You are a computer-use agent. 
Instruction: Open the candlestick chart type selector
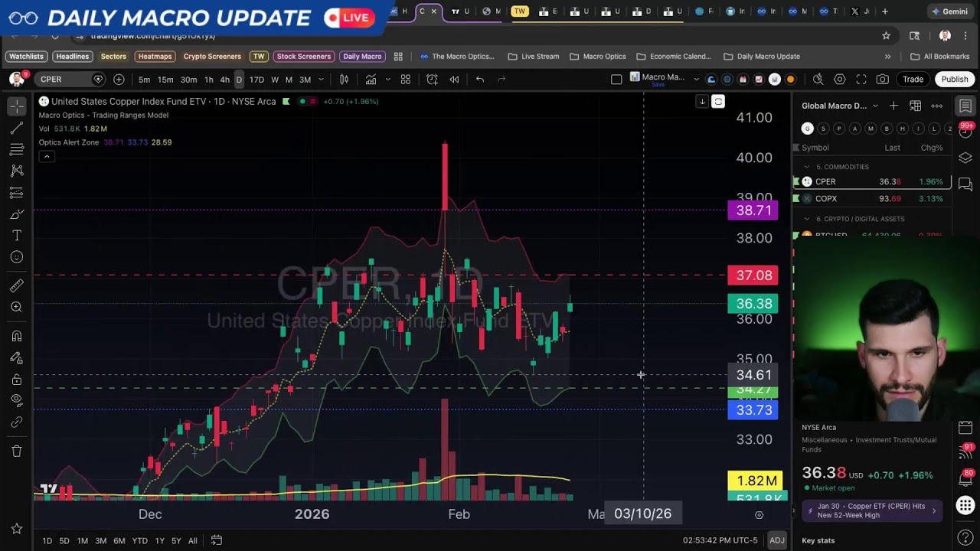pyautogui.click(x=345, y=80)
